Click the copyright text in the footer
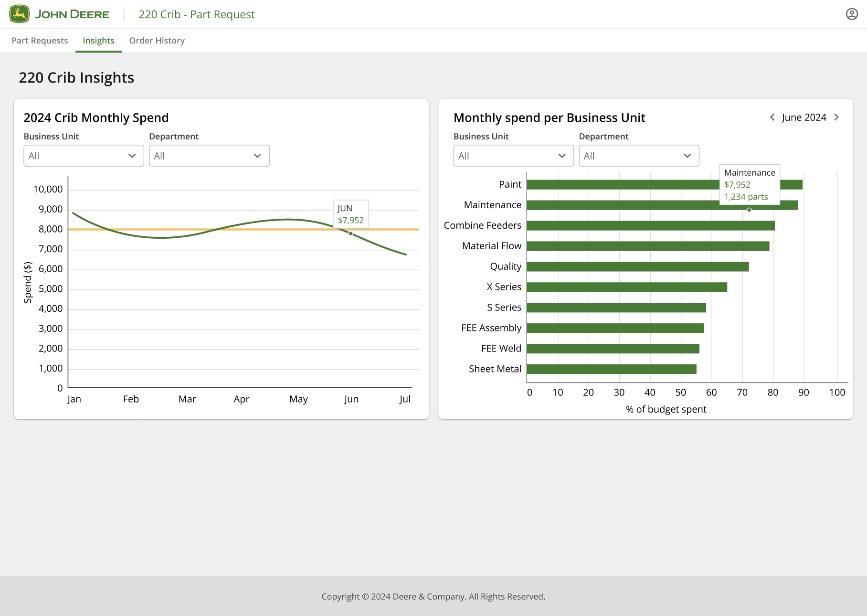Screen dimensions: 867x616 pyautogui.click(x=433, y=596)
